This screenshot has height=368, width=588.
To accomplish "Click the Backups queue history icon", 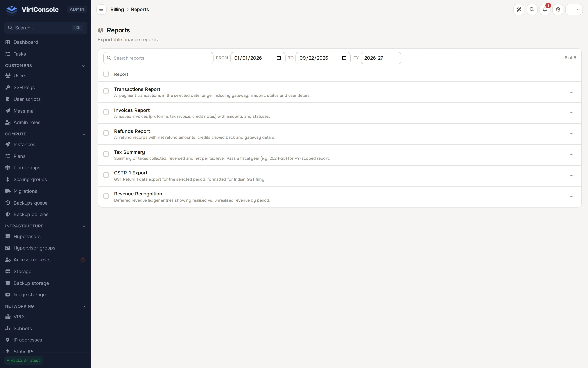I will [8, 203].
